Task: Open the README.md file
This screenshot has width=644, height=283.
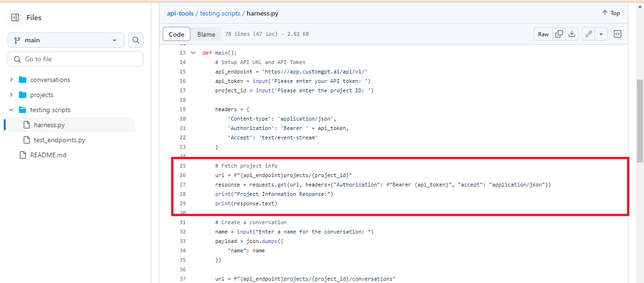Action: 48,154
